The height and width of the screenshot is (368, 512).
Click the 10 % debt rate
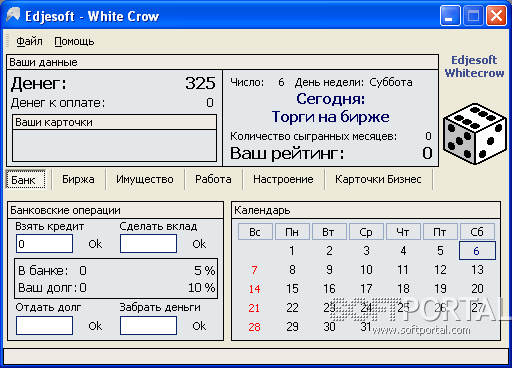click(202, 288)
